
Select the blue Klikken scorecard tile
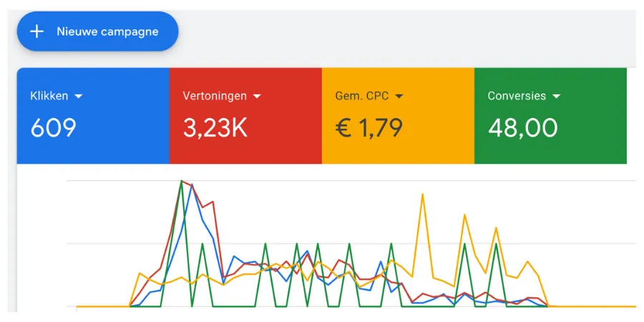click(x=93, y=116)
